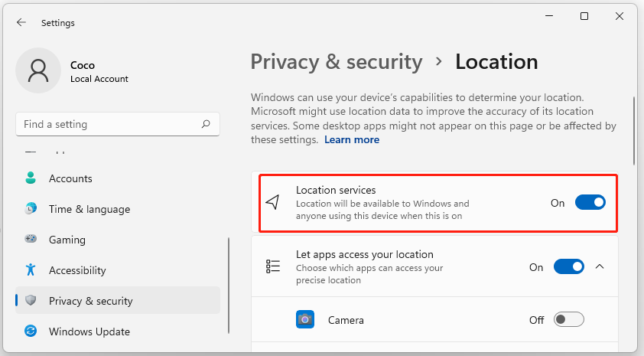The height and width of the screenshot is (356, 644).
Task: Go to Privacy & security breadcrumb
Action: (337, 62)
